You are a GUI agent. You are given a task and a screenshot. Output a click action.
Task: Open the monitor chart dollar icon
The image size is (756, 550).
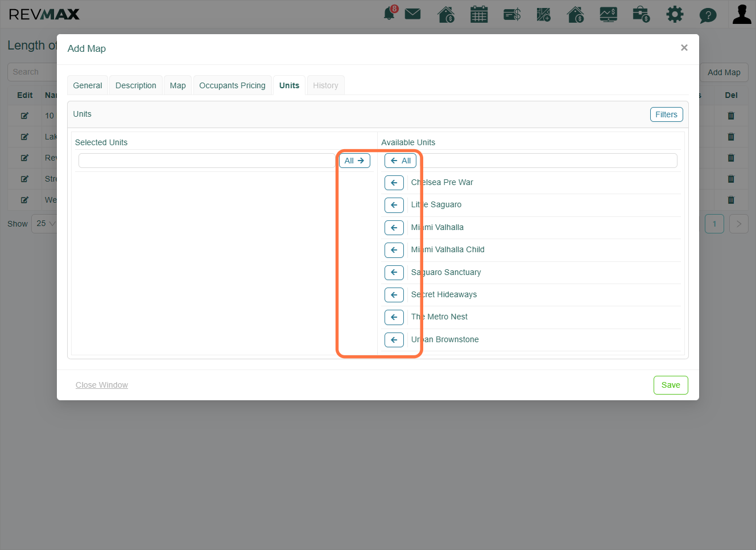609,14
